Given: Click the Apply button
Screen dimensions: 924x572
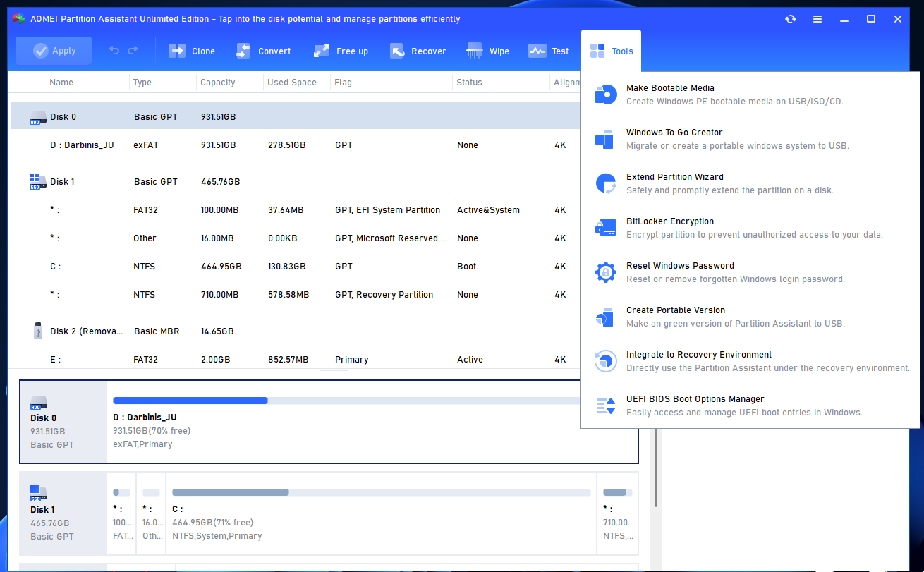Looking at the screenshot, I should [x=54, y=51].
